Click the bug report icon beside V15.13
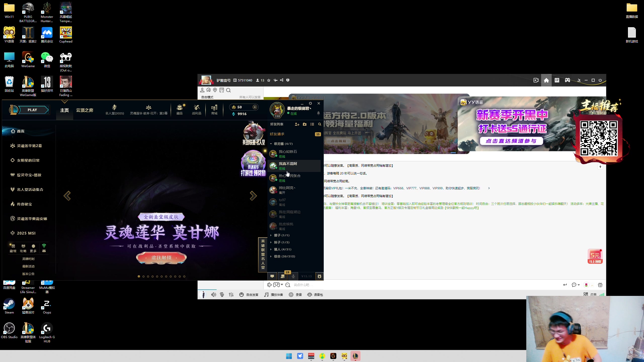 point(319,276)
